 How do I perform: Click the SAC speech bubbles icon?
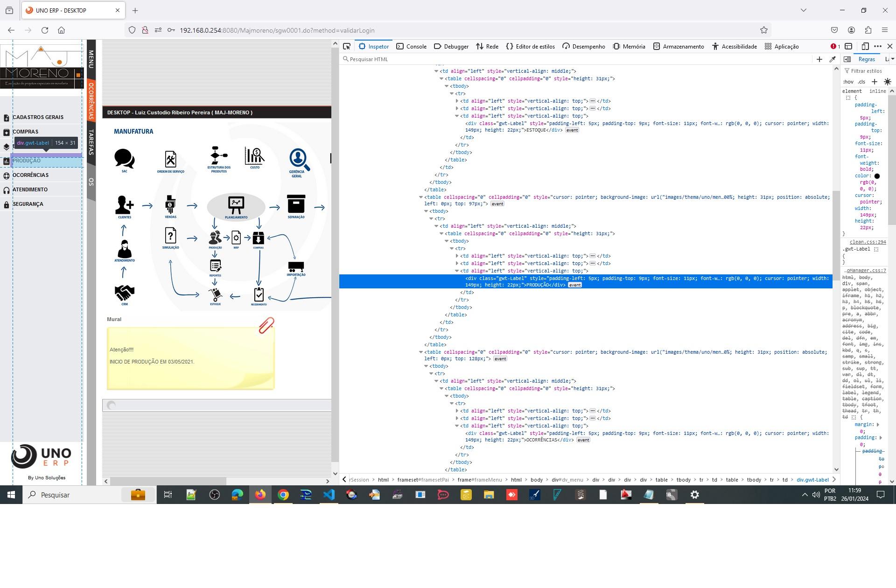pos(124,159)
